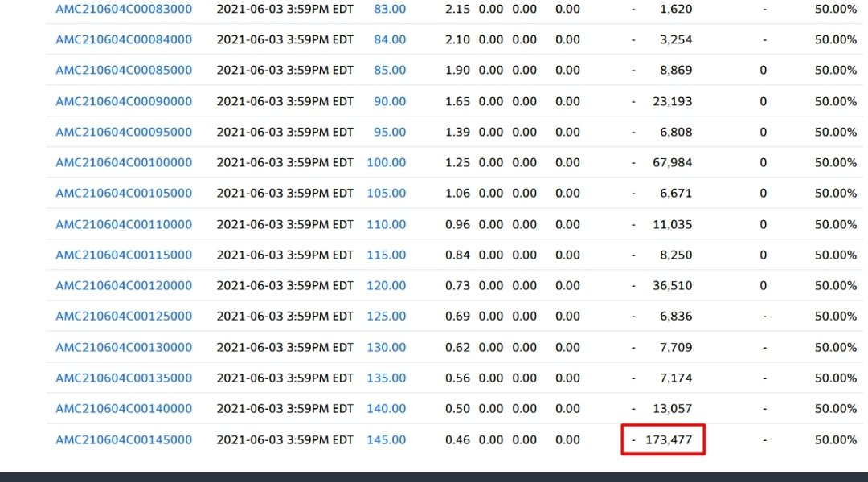This screenshot has width=868, height=482.
Task: Select last price 0.50
Action: (458, 408)
